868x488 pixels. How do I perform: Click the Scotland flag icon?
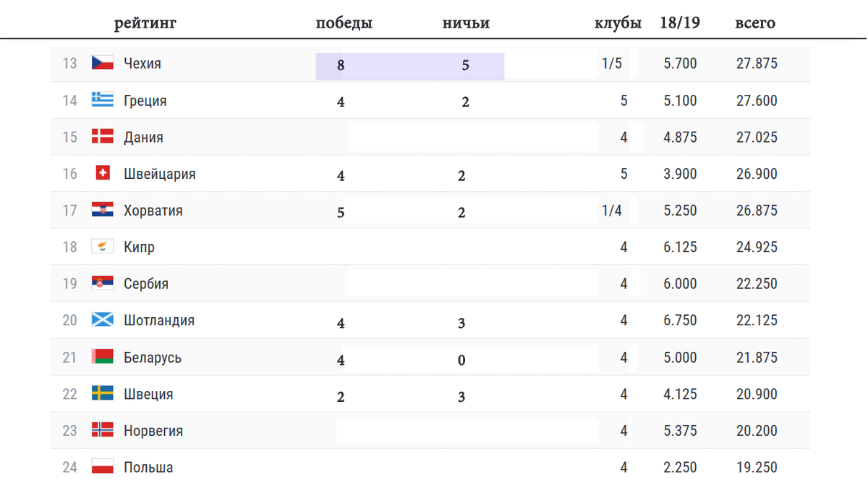(103, 319)
